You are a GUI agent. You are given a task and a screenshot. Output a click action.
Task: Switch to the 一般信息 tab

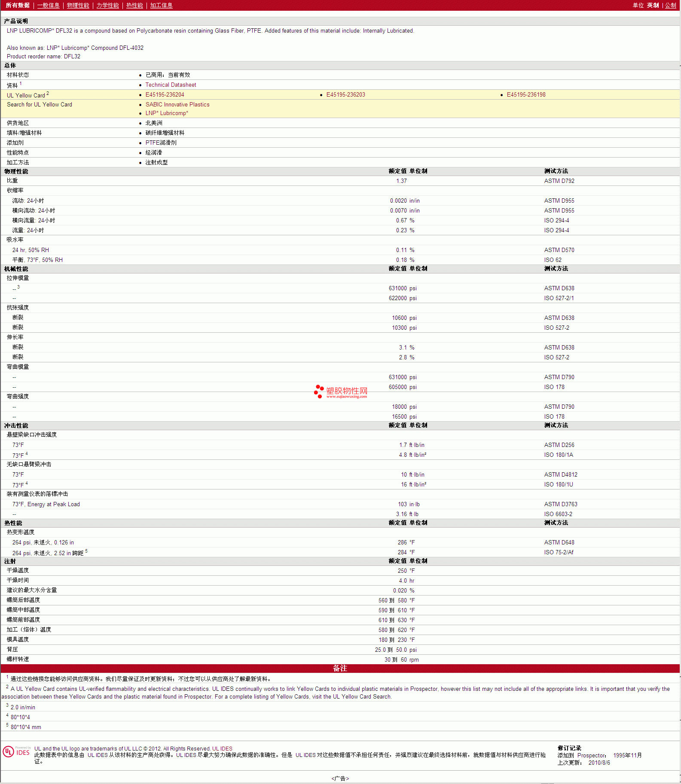click(48, 5)
